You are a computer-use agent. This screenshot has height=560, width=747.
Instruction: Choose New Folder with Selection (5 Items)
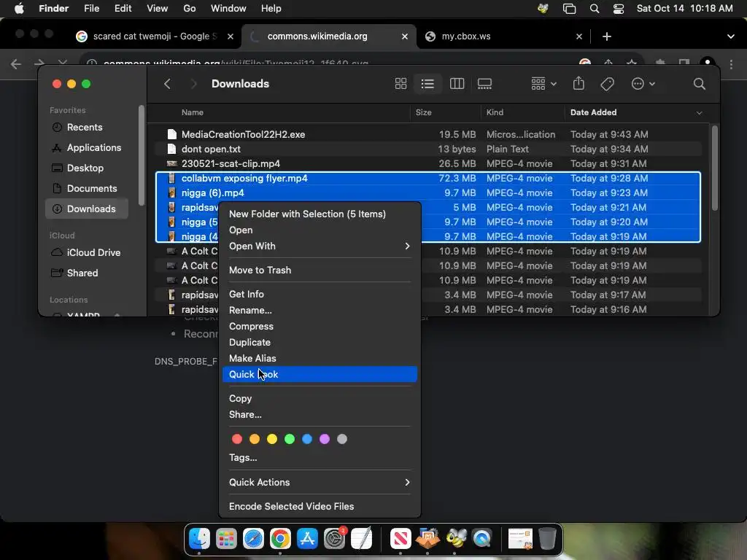tap(320, 214)
